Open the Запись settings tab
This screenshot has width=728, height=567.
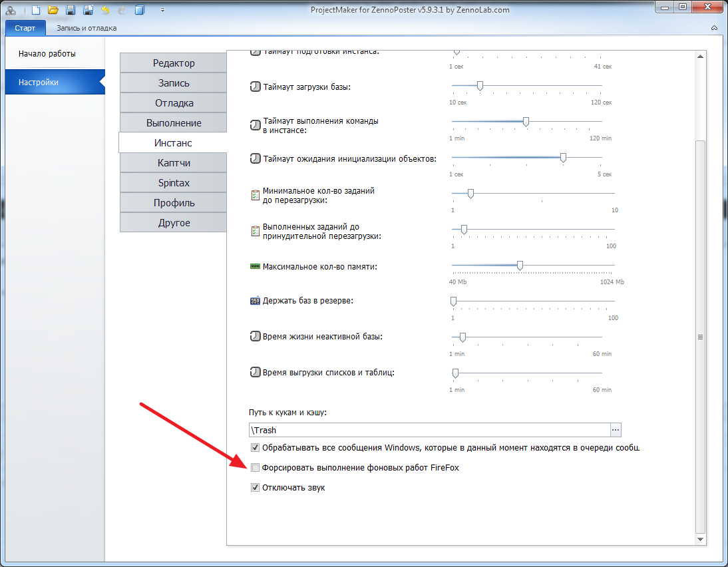tap(173, 83)
